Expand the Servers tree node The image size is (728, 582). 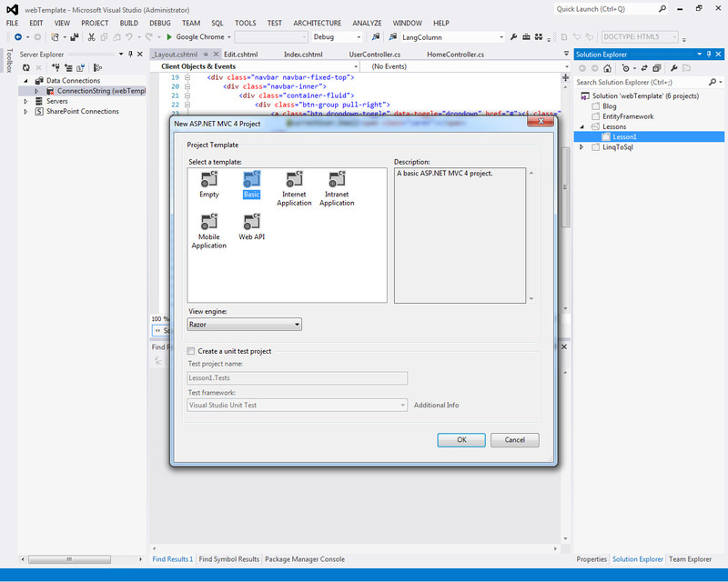pos(26,101)
